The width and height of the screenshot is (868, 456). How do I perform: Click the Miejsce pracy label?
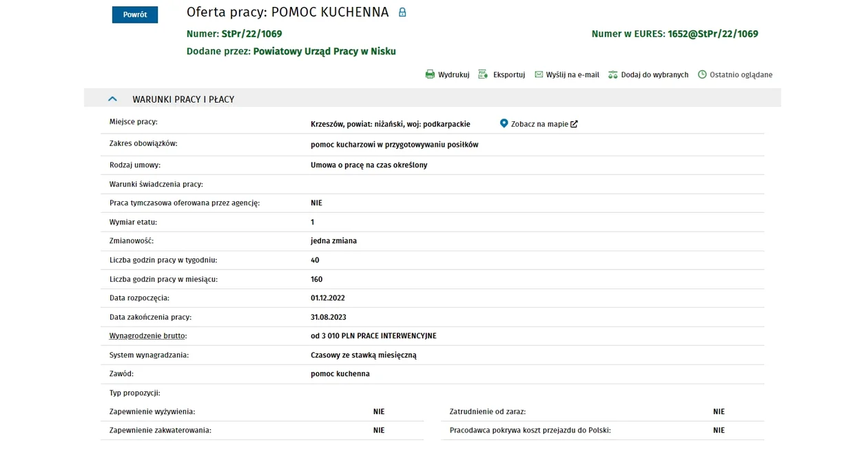click(x=134, y=122)
